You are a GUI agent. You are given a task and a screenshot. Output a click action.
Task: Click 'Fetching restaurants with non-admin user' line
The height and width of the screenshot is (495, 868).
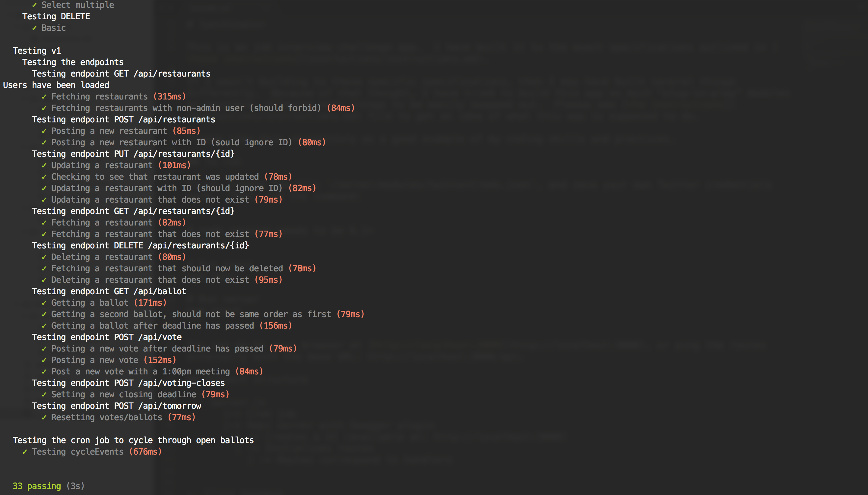click(x=198, y=108)
